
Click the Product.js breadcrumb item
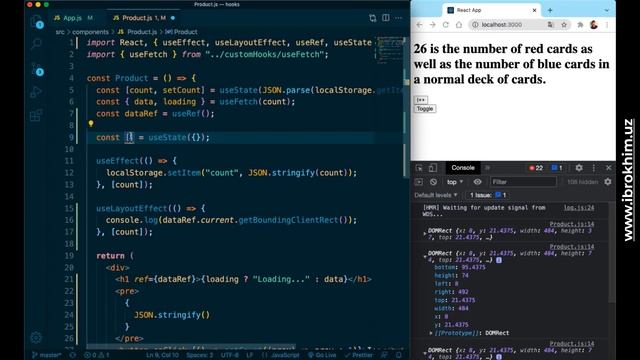point(142,32)
